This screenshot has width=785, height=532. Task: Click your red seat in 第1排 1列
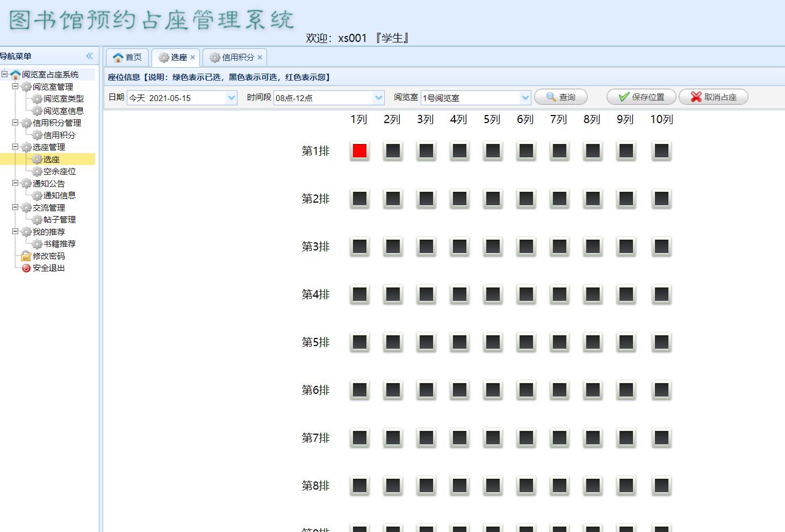coord(359,151)
